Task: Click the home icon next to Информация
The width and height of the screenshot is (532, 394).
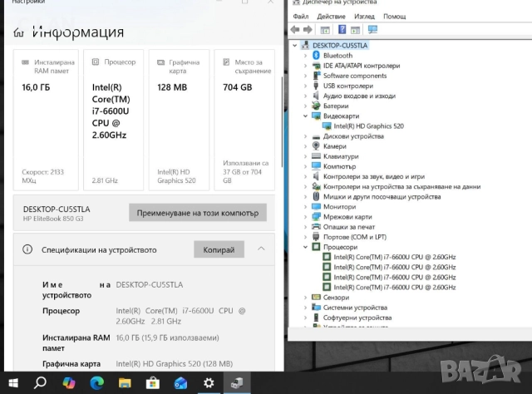Action: [18, 32]
